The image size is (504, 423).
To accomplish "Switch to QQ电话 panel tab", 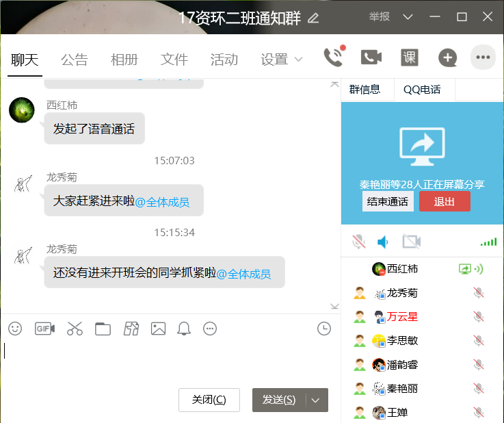I will 422,90.
